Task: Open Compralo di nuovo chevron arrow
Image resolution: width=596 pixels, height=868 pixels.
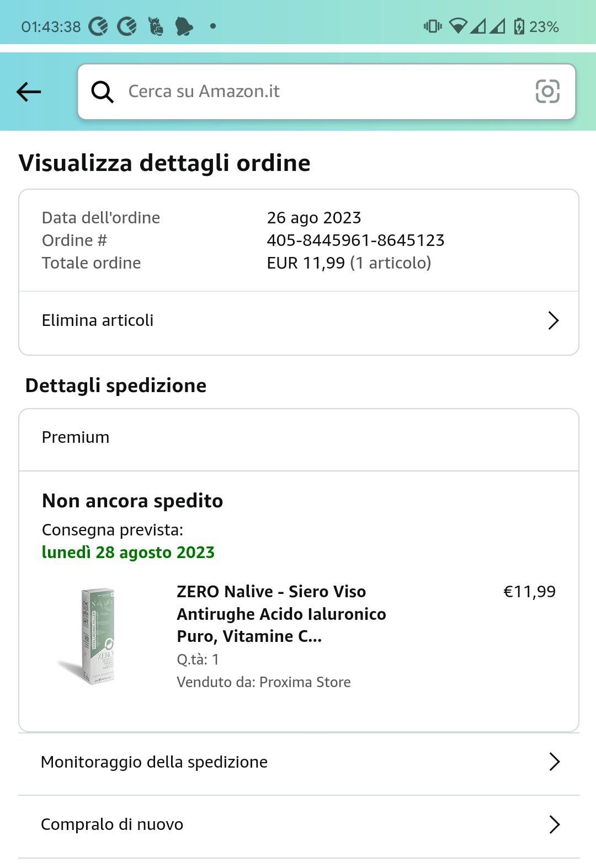Action: [x=554, y=824]
